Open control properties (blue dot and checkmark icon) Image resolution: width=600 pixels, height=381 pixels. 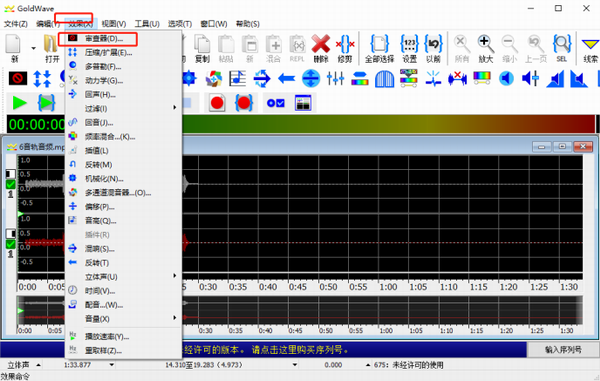coord(276,103)
